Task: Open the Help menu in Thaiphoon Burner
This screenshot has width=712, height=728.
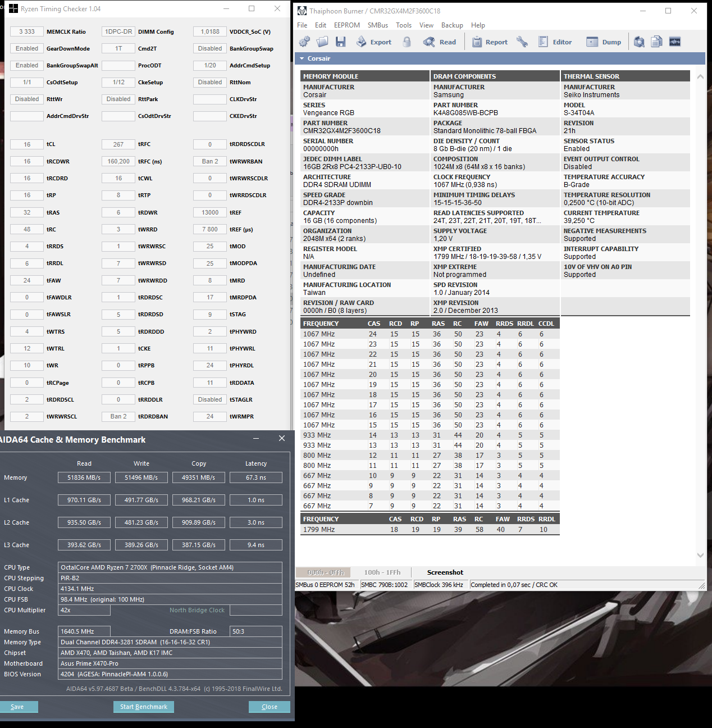Action: [478, 25]
